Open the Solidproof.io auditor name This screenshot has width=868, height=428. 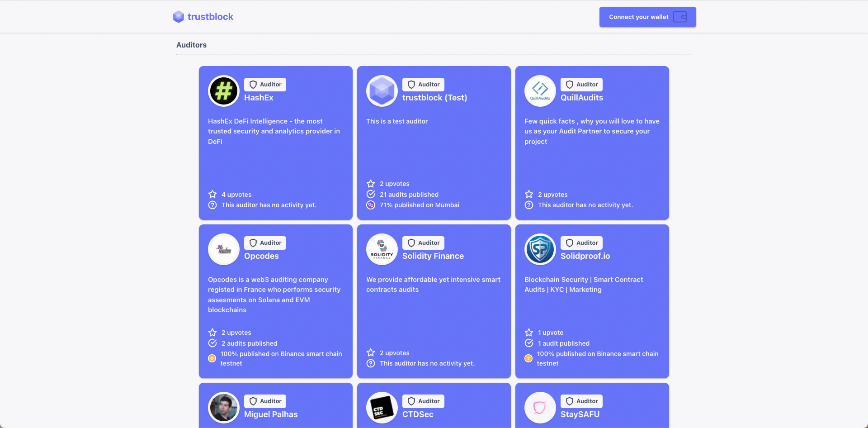[585, 256]
